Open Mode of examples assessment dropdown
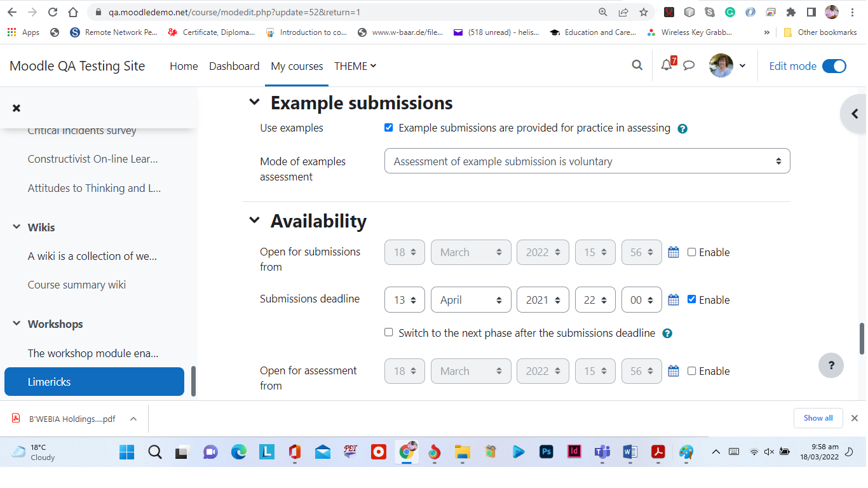The image size is (868, 488). (x=587, y=161)
